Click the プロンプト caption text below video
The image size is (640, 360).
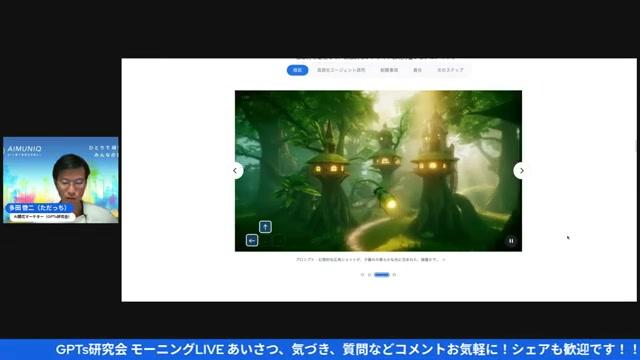coord(367,260)
